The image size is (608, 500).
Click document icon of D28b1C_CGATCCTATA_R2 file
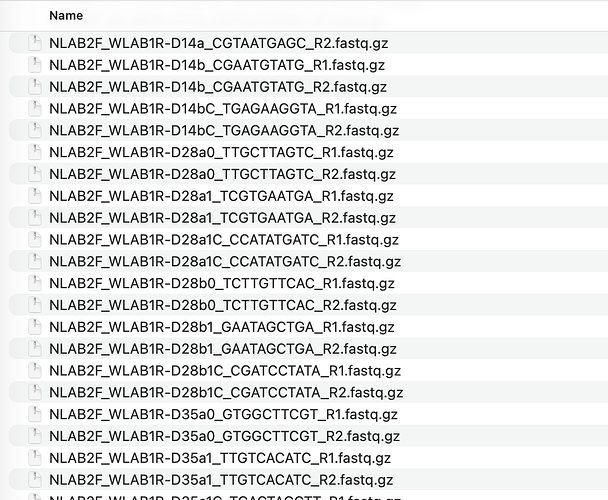coord(35,393)
